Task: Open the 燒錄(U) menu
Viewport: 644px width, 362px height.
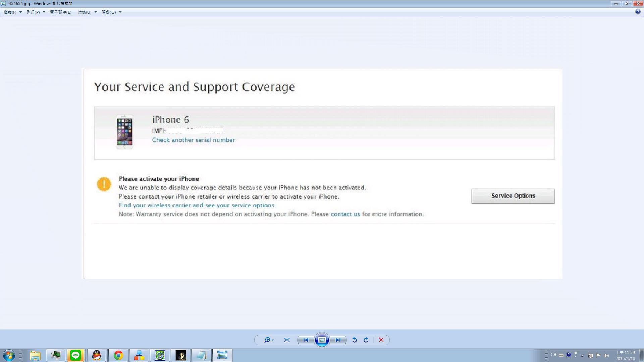Action: (x=85, y=12)
